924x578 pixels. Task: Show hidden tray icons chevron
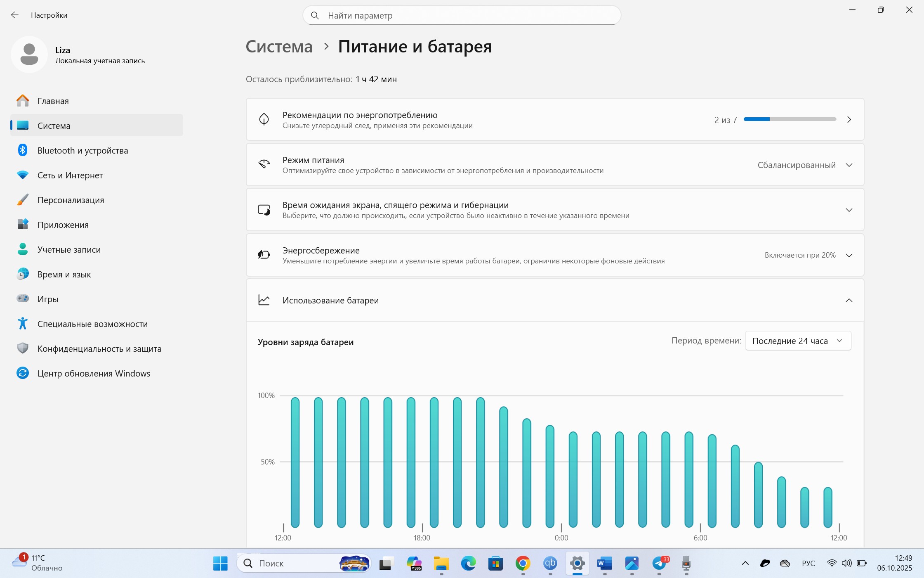[745, 563]
